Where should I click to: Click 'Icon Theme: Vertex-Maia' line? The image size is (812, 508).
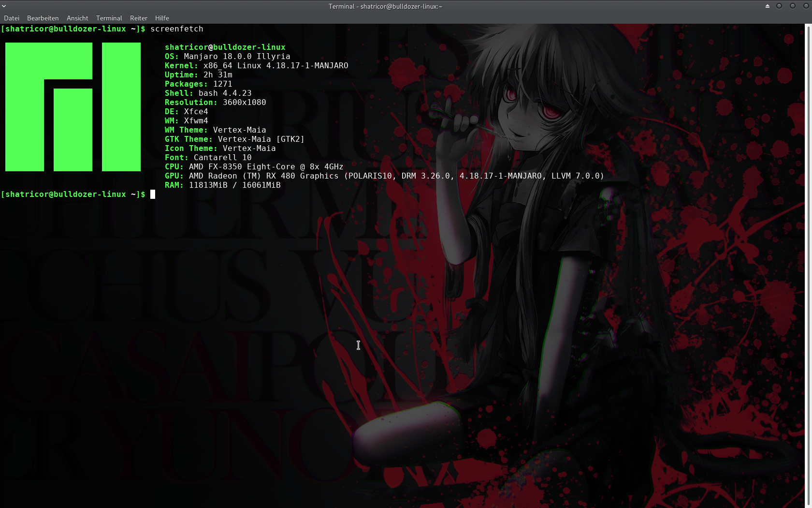220,149
